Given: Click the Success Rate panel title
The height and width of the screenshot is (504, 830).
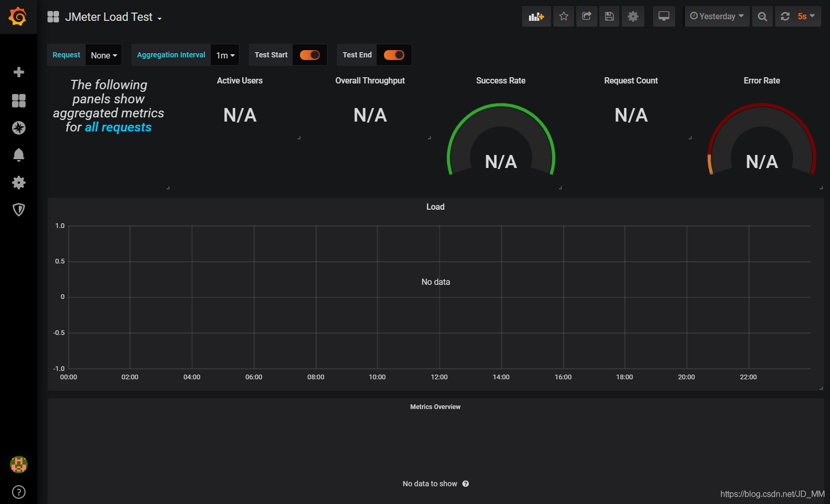Looking at the screenshot, I should (501, 80).
